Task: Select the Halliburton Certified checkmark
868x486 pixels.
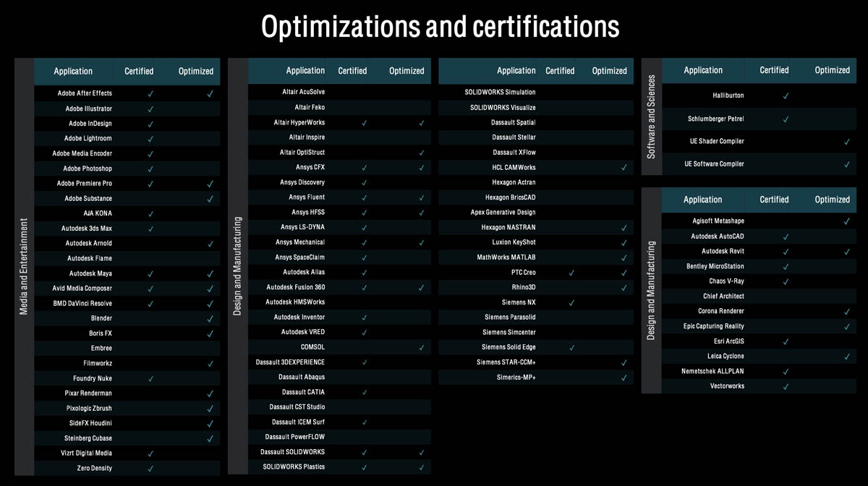Action: click(x=786, y=96)
